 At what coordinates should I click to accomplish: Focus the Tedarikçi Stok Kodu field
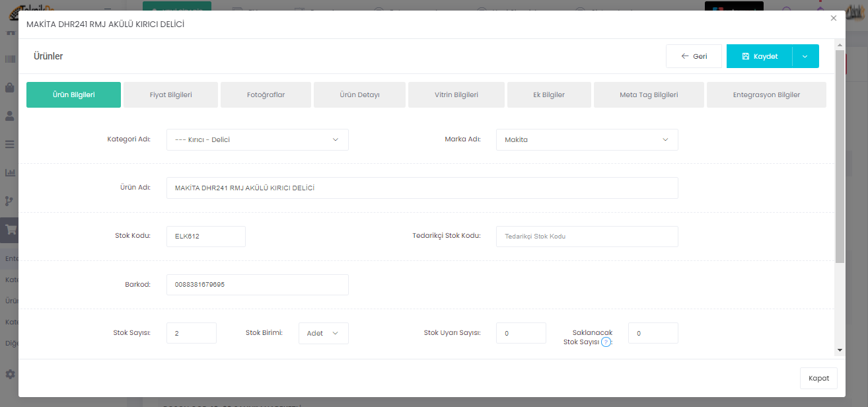point(587,237)
